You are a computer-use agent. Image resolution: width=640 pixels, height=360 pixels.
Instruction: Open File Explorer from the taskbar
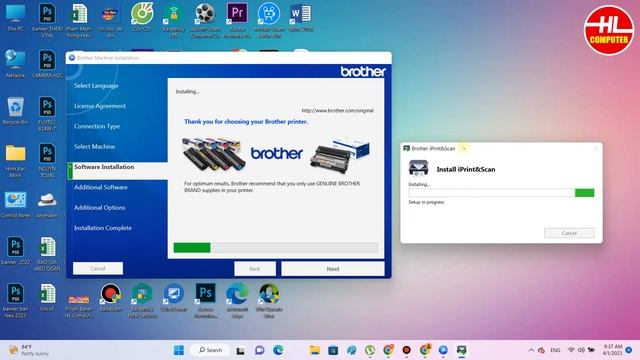tap(314, 350)
